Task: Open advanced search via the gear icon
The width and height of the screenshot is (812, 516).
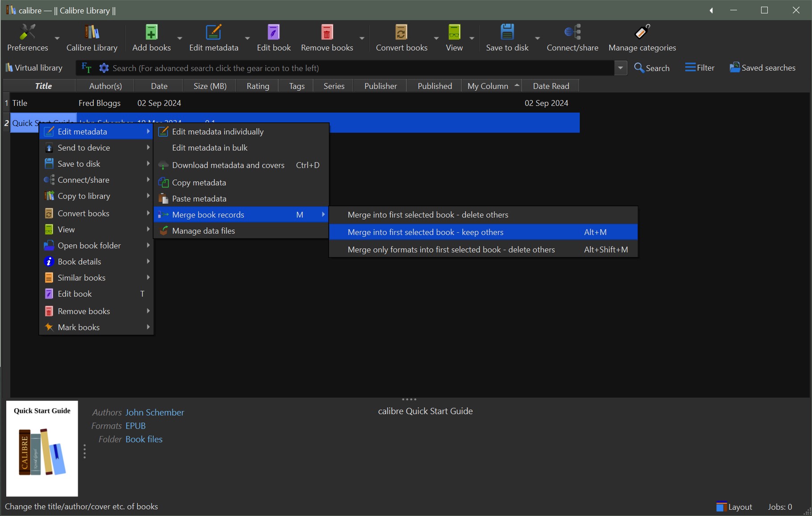Action: (x=104, y=68)
